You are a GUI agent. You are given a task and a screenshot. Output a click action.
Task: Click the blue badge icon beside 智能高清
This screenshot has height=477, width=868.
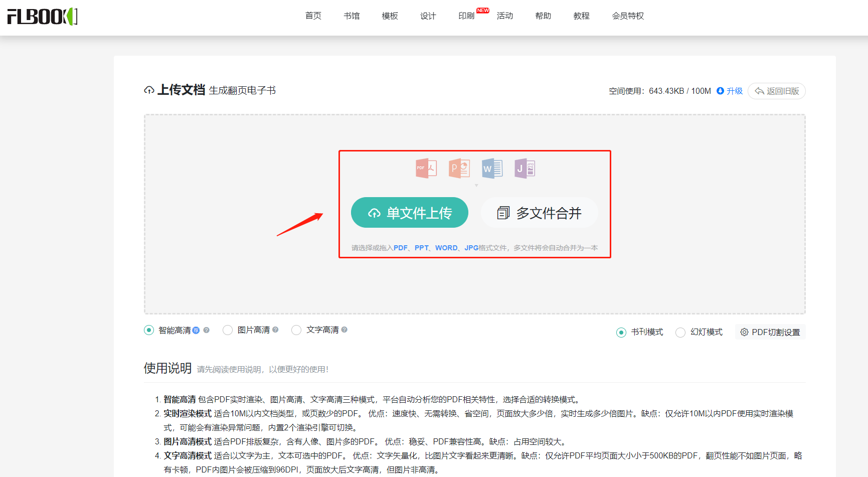coord(196,330)
